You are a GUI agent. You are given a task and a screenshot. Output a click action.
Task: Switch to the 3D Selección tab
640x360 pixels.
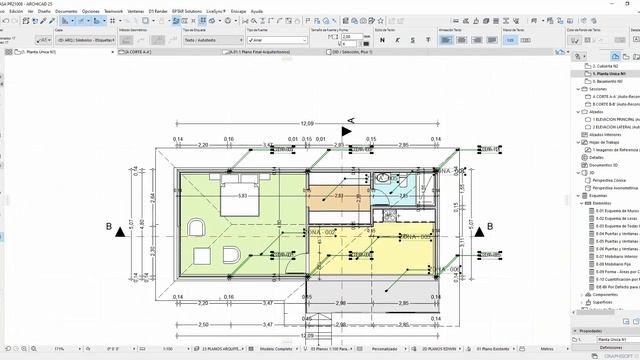(378, 52)
